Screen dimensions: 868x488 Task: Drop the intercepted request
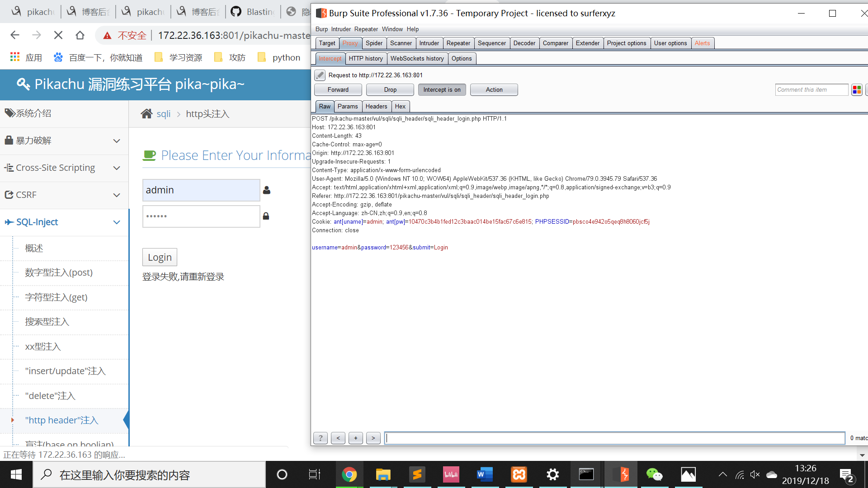(390, 90)
